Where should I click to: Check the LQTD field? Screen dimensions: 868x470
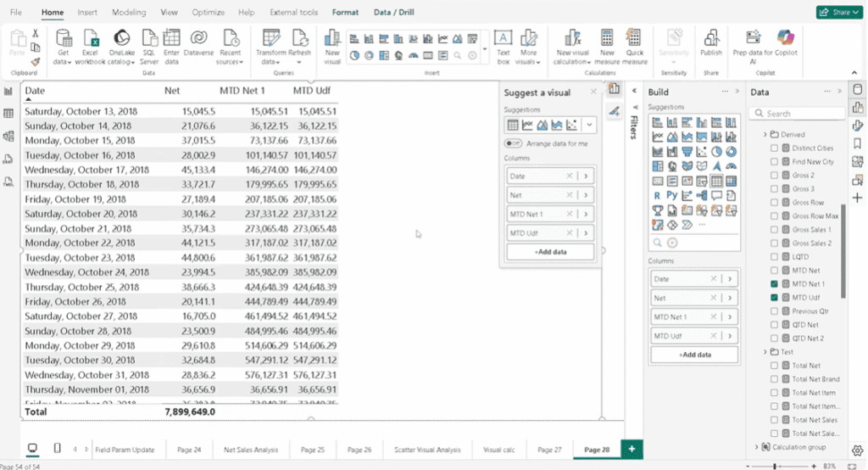774,256
